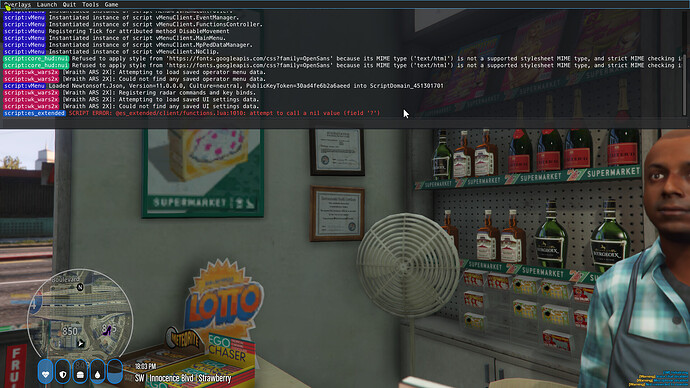Open the Quit menu
The image size is (690, 388).
tap(69, 4)
